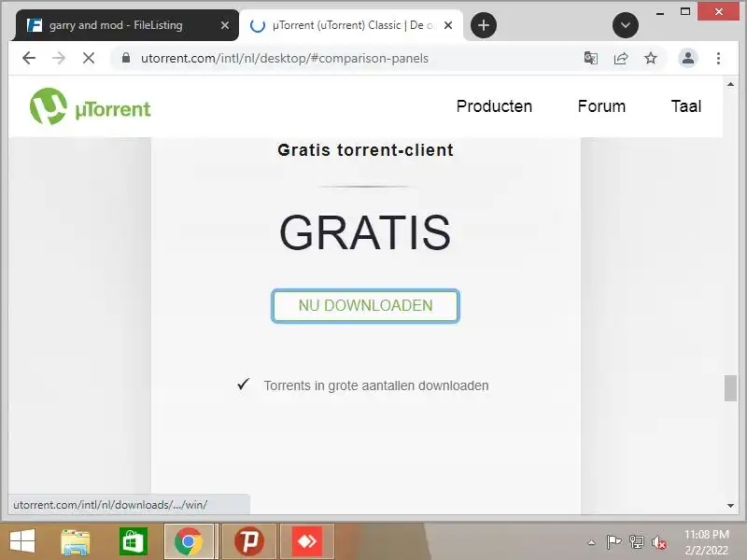Click the browser forward arrow
This screenshot has width=747, height=560.
pos(59,58)
